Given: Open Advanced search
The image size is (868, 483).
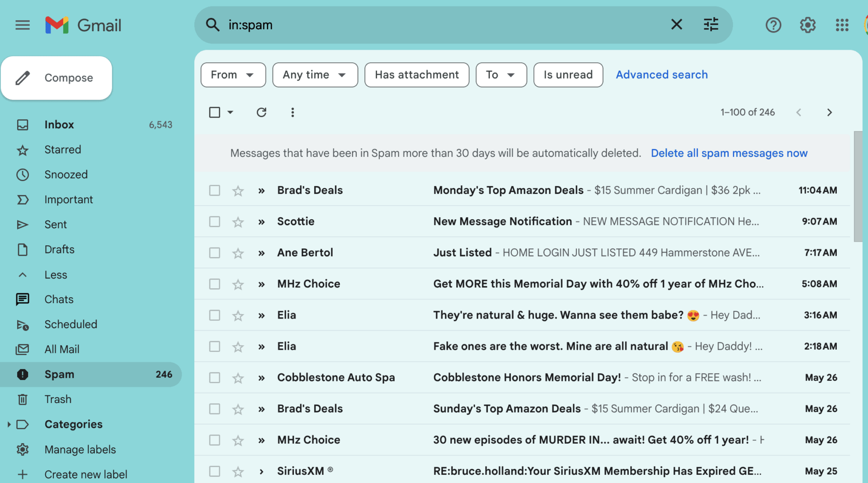Looking at the screenshot, I should (x=661, y=75).
